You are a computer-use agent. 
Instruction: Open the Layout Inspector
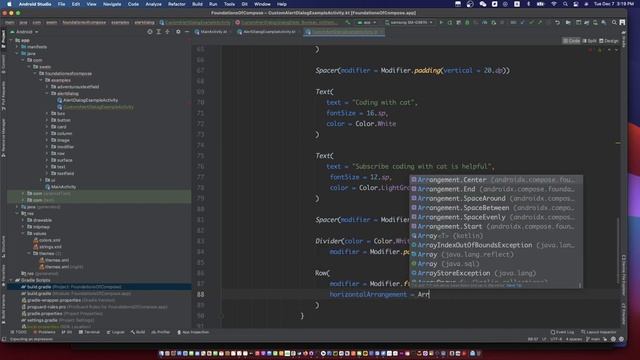598,332
